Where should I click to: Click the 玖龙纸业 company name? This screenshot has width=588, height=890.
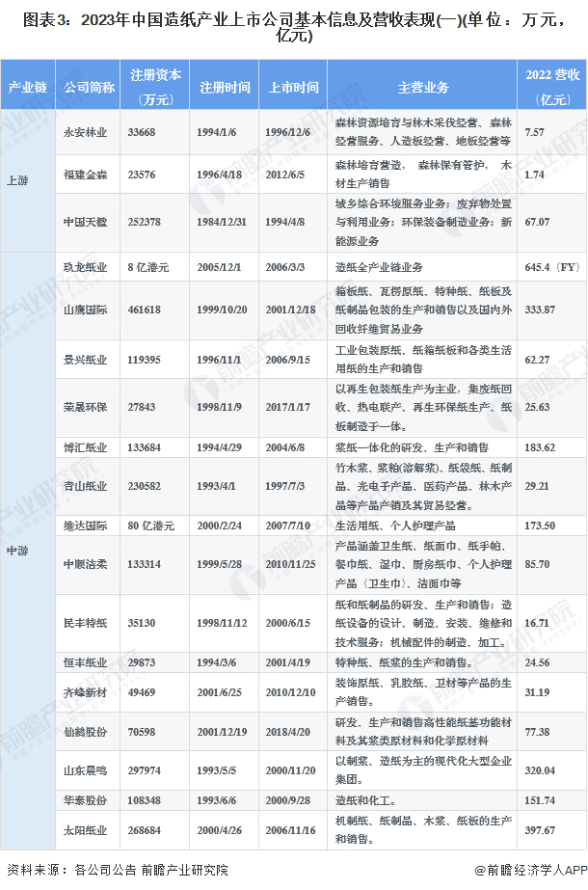point(85,267)
